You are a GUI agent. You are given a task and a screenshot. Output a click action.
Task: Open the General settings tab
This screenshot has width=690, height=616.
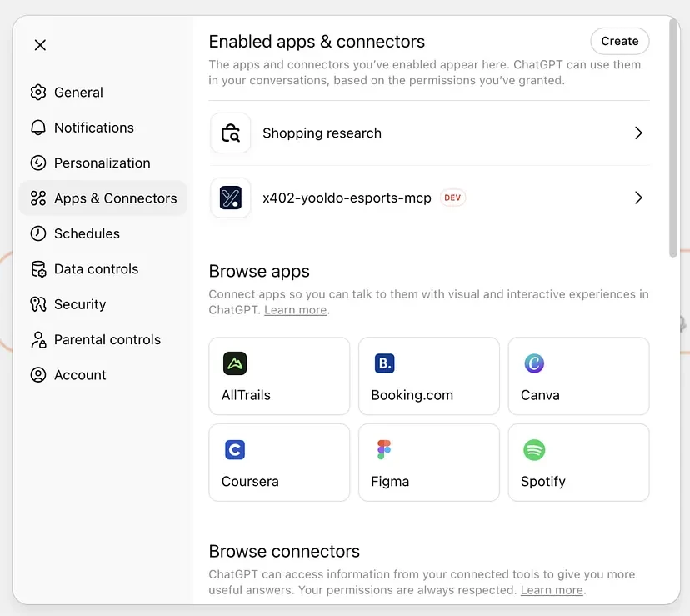[x=78, y=93]
